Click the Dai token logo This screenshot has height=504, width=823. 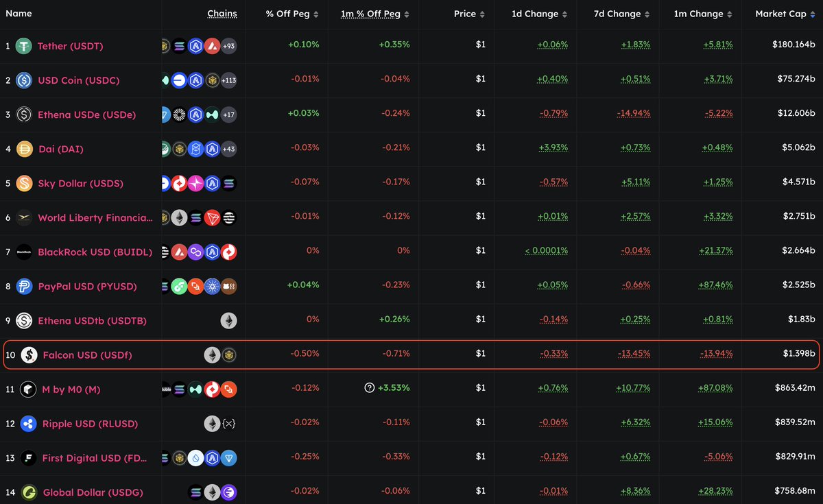[25, 149]
